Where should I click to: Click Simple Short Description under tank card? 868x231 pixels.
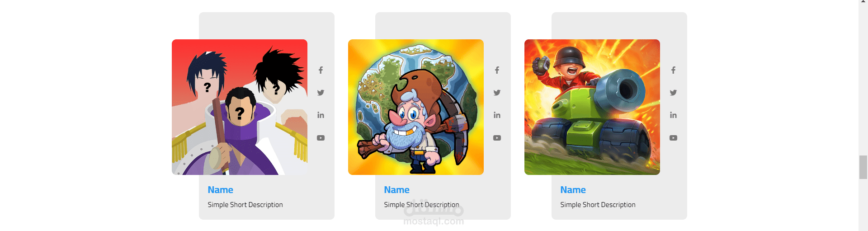point(598,205)
